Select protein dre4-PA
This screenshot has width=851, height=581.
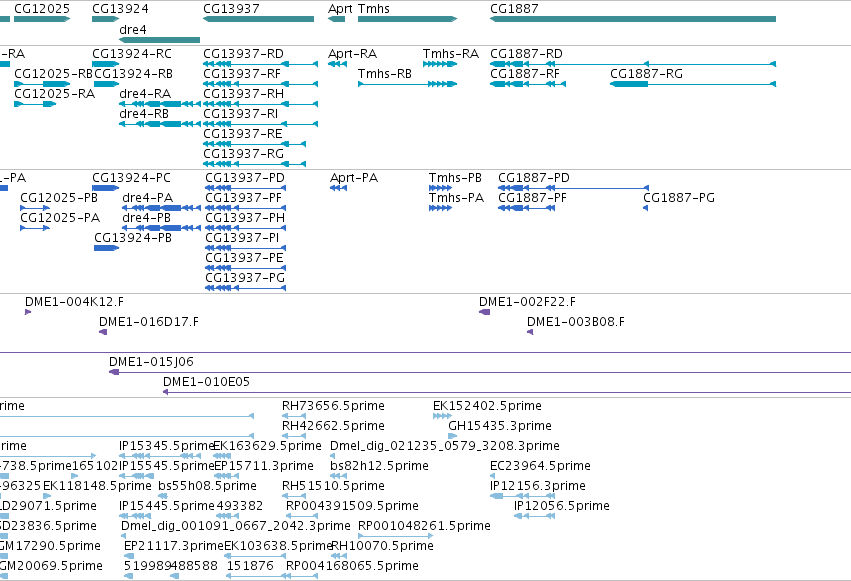point(162,208)
